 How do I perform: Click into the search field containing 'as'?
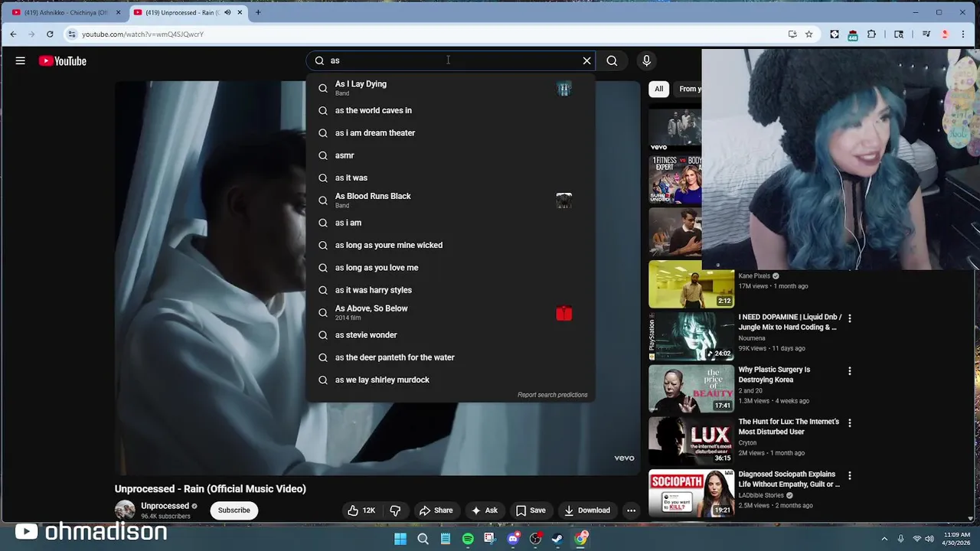[452, 60]
